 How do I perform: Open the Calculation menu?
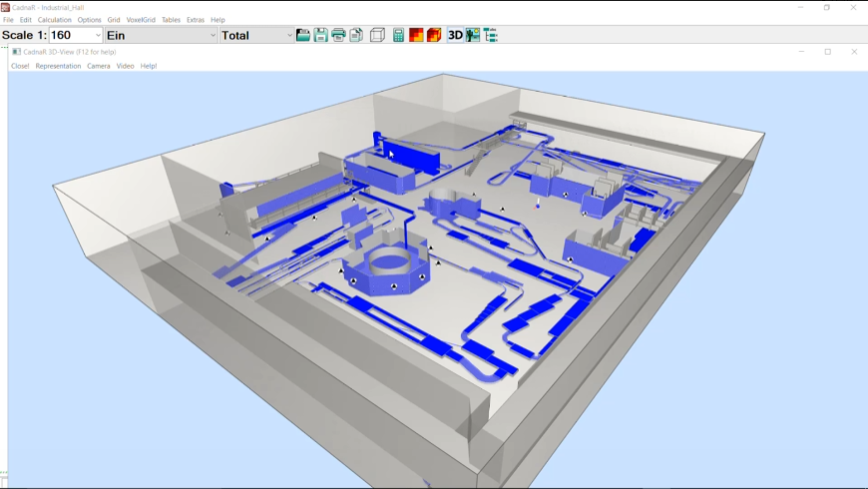tap(55, 20)
